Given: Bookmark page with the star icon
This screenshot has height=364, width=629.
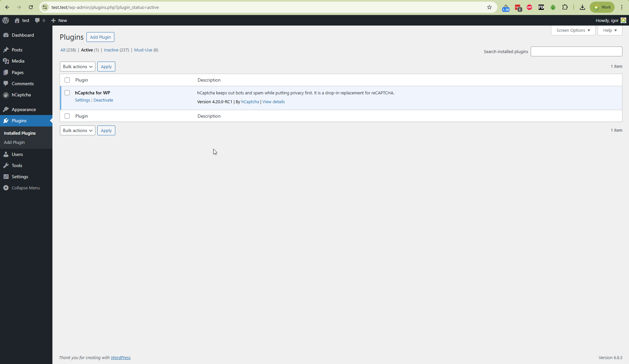Looking at the screenshot, I should pyautogui.click(x=489, y=7).
